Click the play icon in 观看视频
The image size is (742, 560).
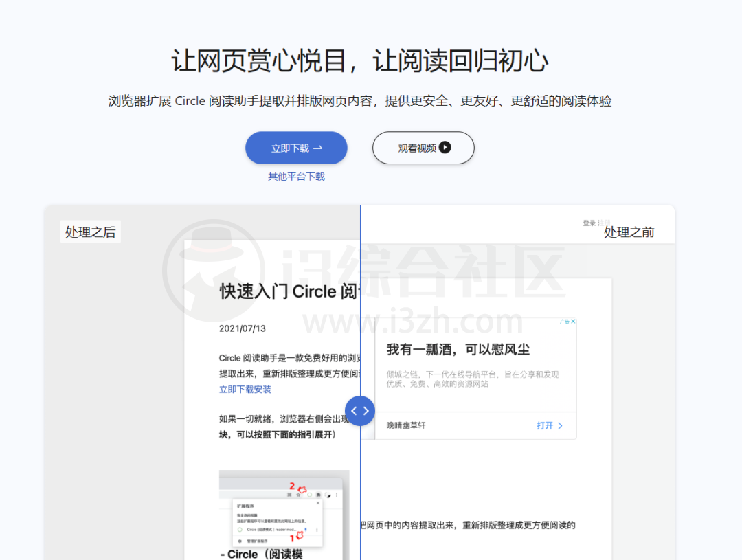445,147
